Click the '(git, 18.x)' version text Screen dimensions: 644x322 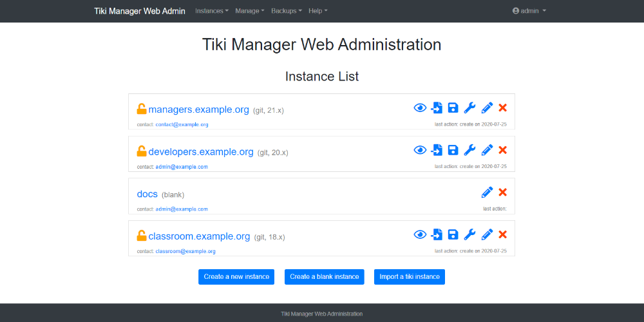point(269,238)
